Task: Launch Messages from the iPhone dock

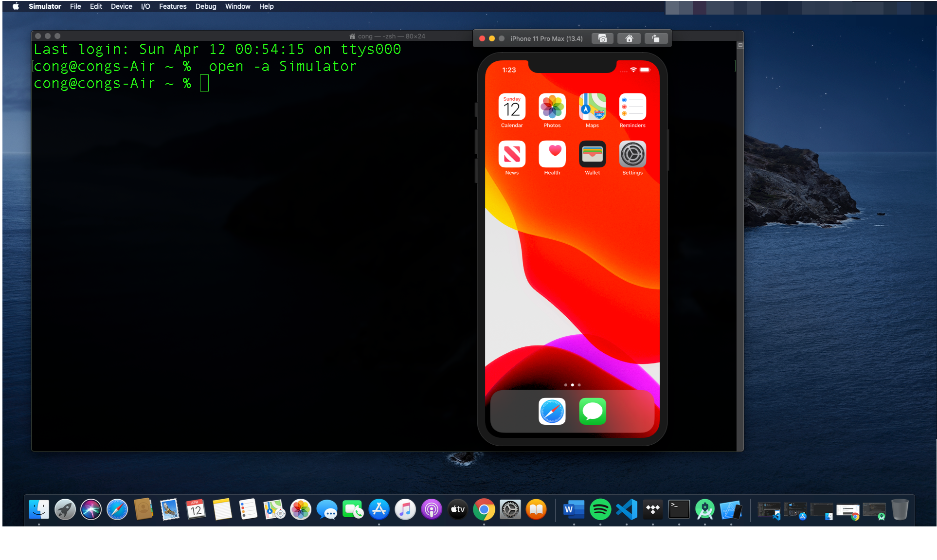Action: pyautogui.click(x=592, y=412)
